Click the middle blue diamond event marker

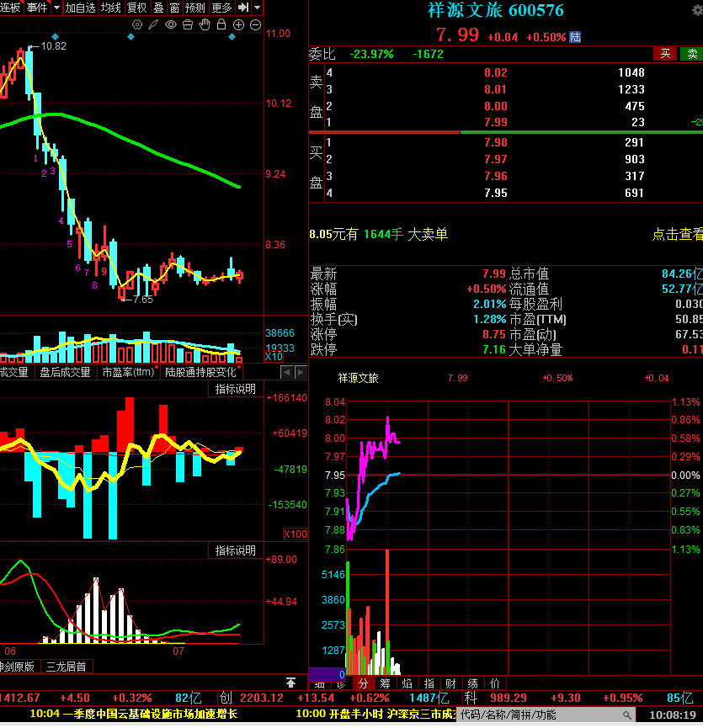pyautogui.click(x=131, y=37)
